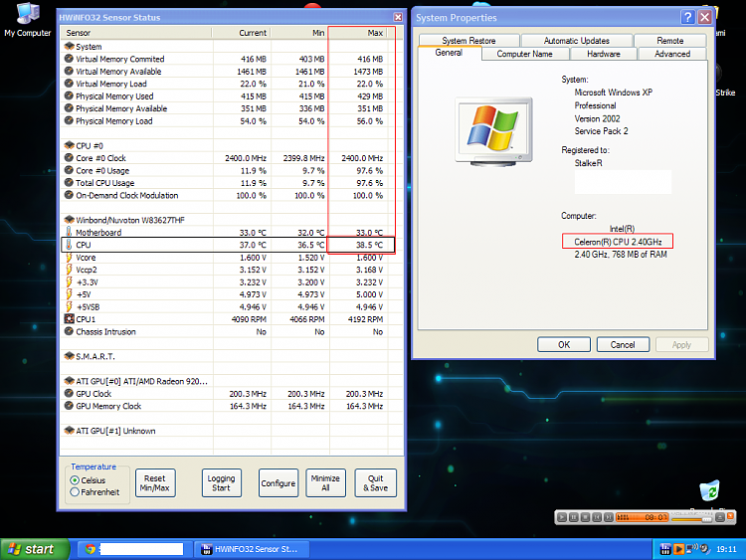Click the orange time display of the media player
Screen dimensions: 746x560
[x=643, y=517]
